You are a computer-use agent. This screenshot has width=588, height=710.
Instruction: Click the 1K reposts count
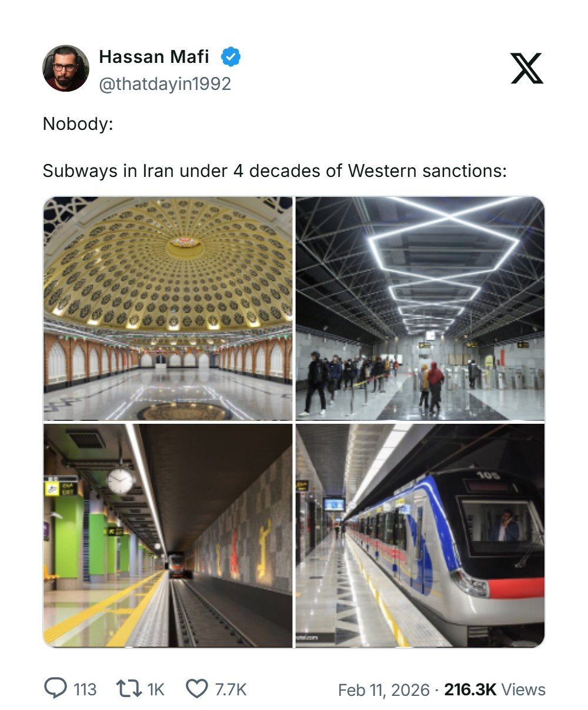click(155, 689)
